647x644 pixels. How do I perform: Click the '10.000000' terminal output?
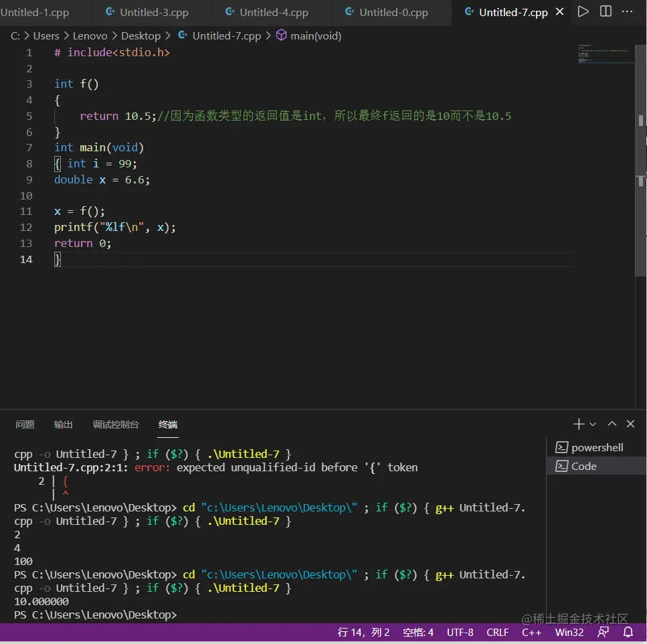pos(41,601)
